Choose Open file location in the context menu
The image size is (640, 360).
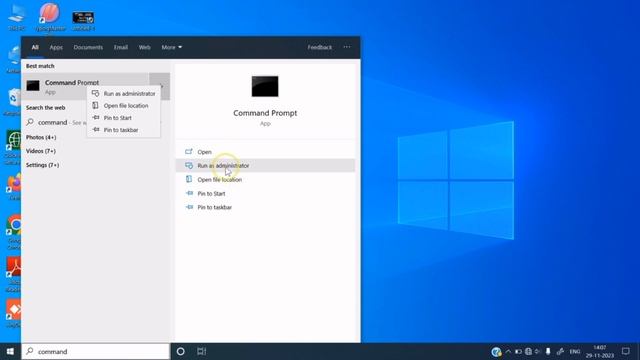pyautogui.click(x=124, y=106)
